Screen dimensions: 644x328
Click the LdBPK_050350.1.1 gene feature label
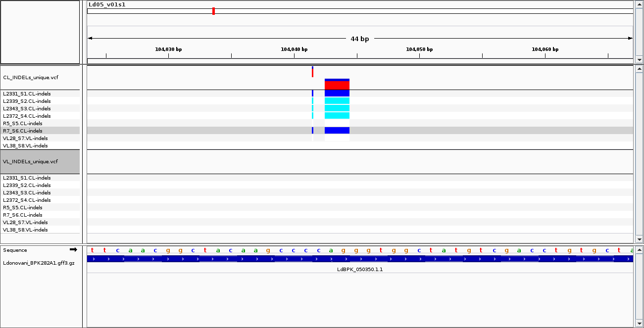pos(360,269)
